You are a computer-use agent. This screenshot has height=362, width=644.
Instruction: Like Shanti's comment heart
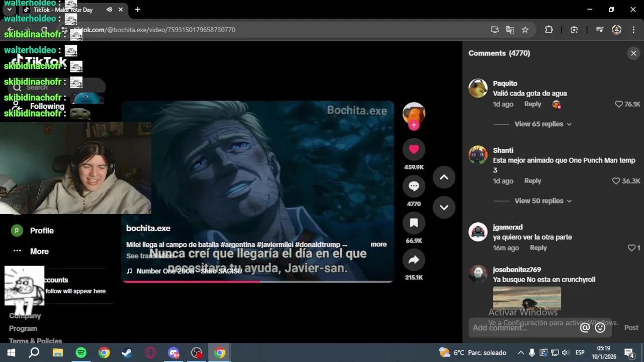[616, 181]
